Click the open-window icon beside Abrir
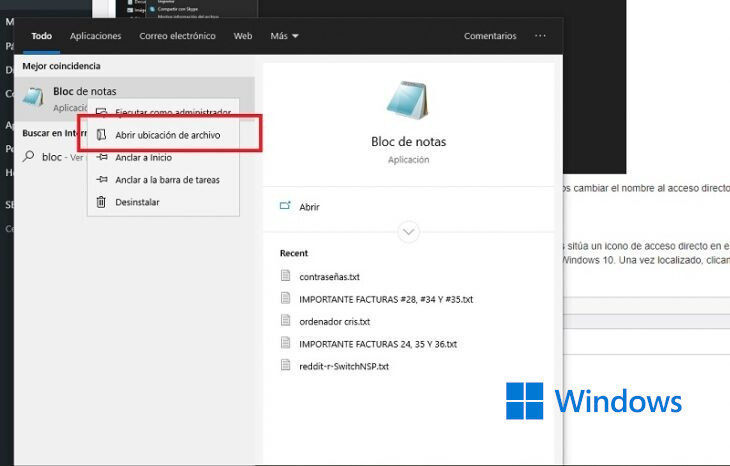Viewport: 730px width, 466px height. 285,206
